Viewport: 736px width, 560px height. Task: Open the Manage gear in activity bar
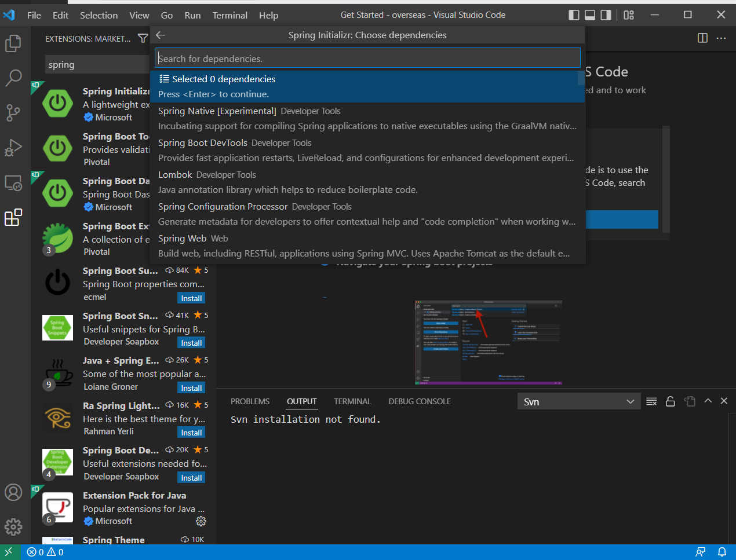tap(13, 526)
